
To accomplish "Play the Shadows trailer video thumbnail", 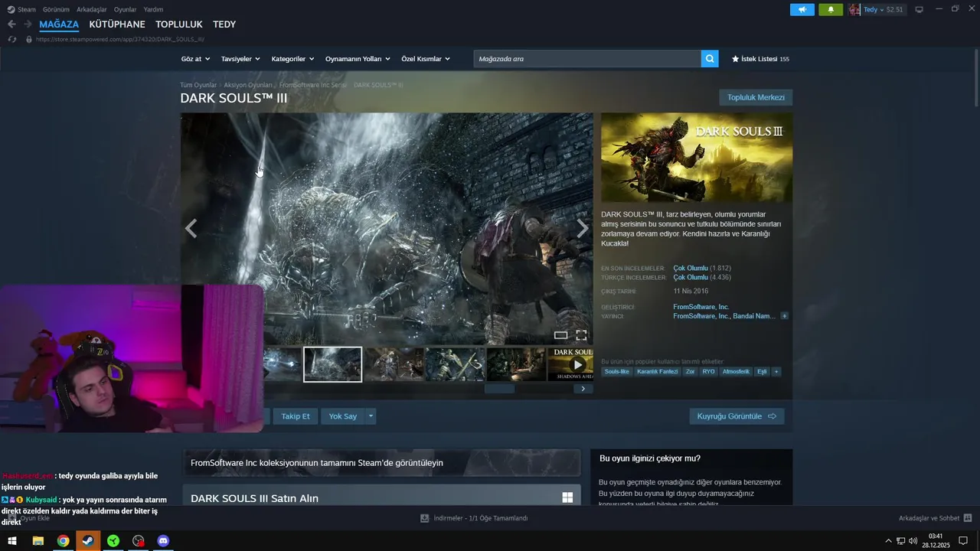I will 570,364.
